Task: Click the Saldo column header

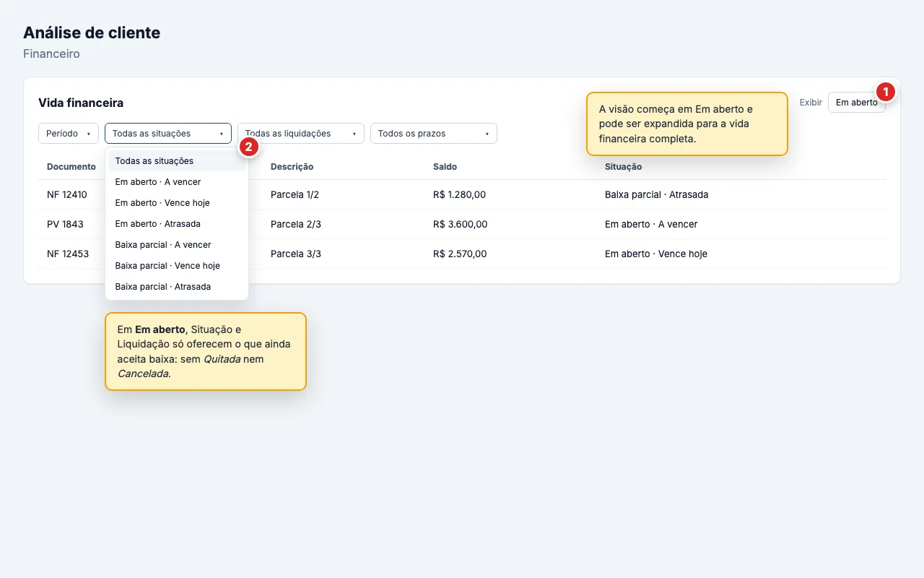Action: point(445,167)
